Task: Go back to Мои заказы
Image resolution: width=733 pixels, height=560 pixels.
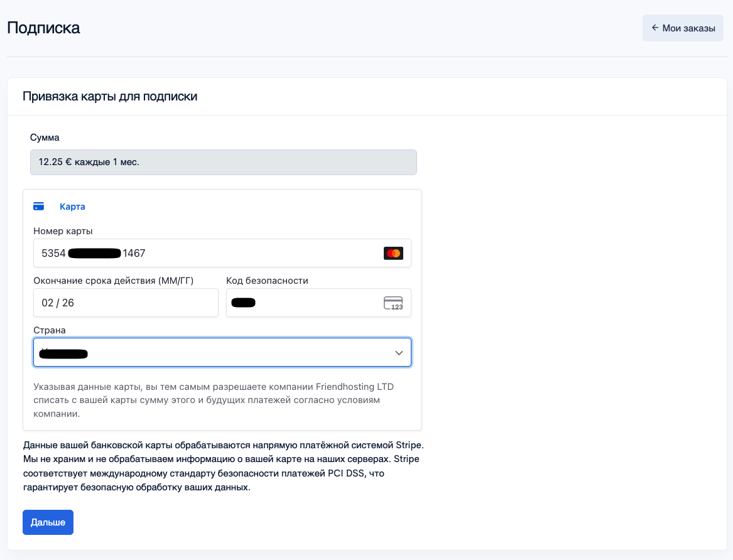Action: (x=683, y=28)
